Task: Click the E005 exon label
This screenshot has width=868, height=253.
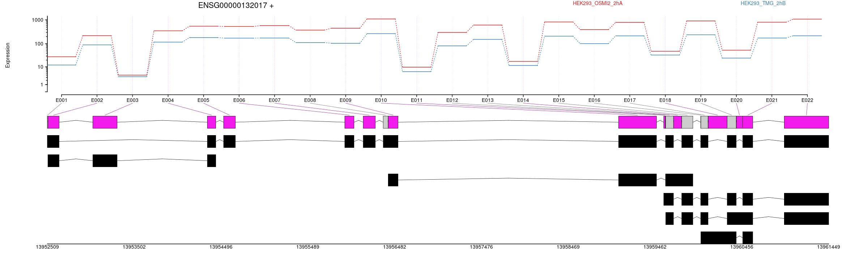Action: pos(203,100)
